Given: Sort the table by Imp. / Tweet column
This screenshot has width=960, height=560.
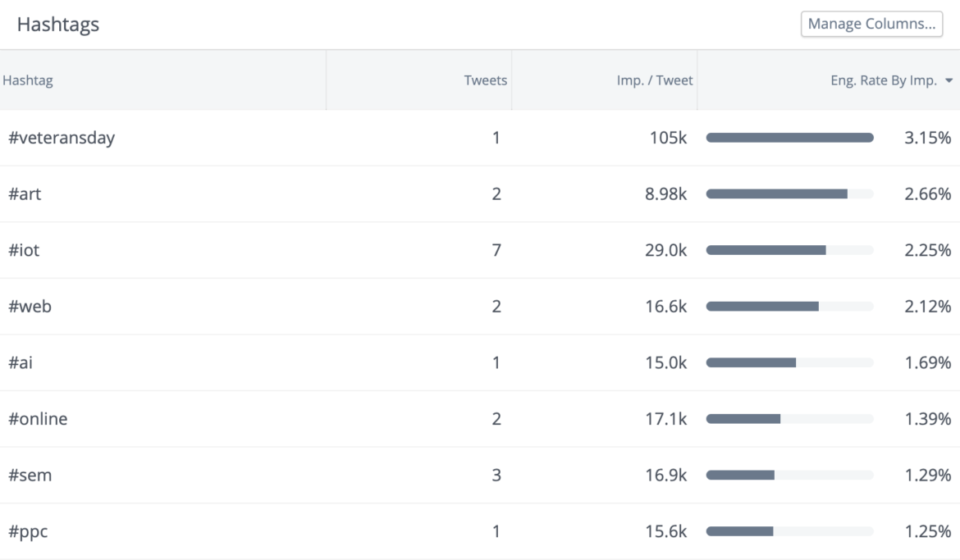Looking at the screenshot, I should click(x=654, y=80).
